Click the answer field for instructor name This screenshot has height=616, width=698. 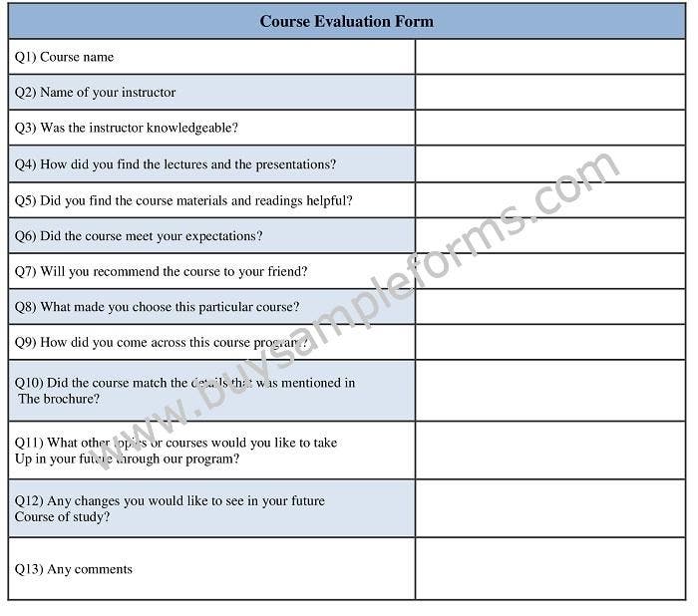(550, 92)
